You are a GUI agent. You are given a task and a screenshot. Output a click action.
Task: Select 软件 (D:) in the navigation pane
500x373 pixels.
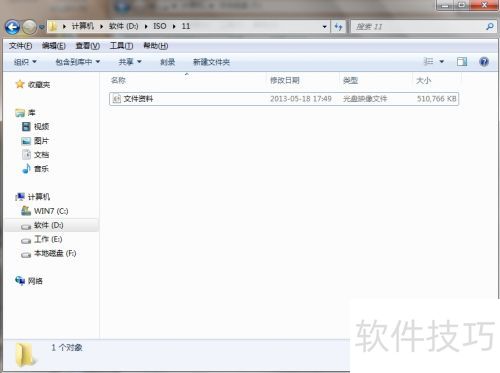(49, 225)
